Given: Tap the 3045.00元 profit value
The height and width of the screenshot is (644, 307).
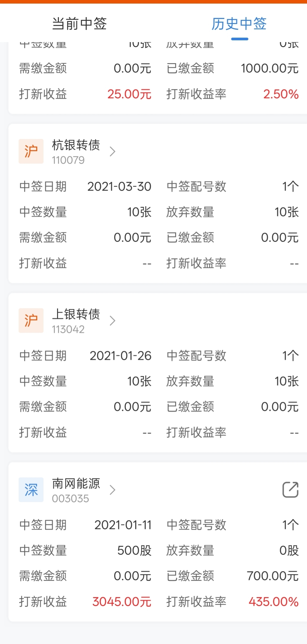Looking at the screenshot, I should click(122, 602).
